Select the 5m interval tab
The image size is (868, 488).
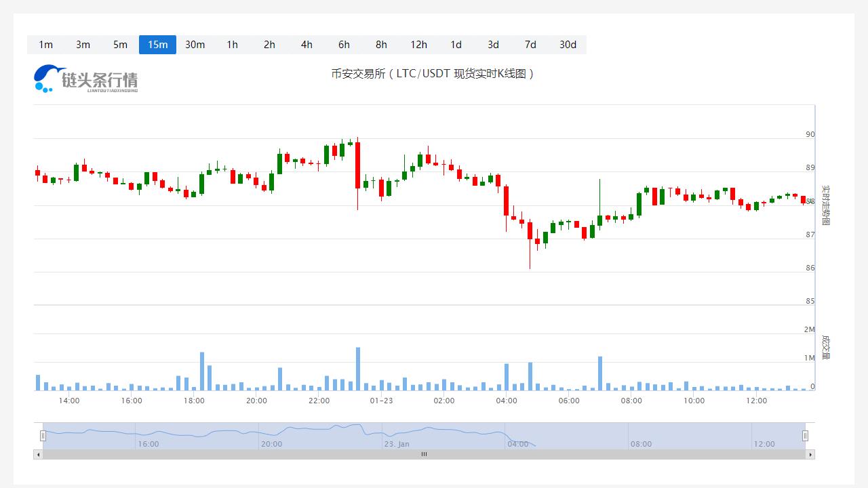point(120,45)
